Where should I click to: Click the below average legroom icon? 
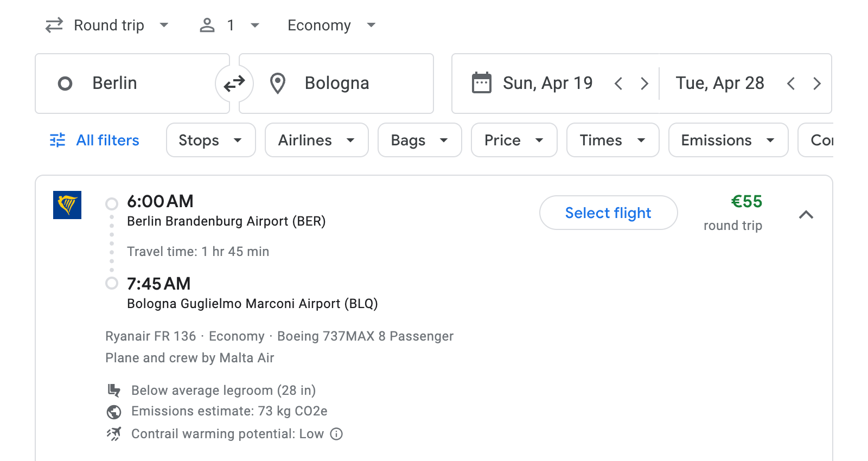pyautogui.click(x=114, y=390)
